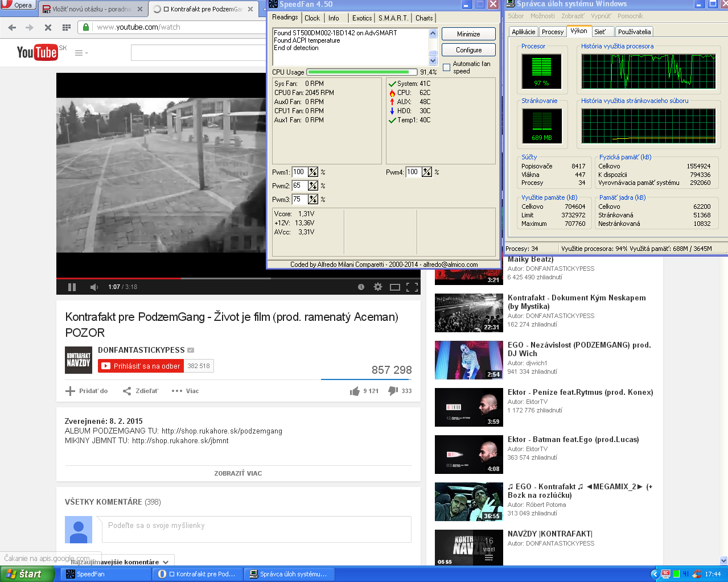Like the video with thumbs up
This screenshot has height=582, width=728.
tap(355, 391)
